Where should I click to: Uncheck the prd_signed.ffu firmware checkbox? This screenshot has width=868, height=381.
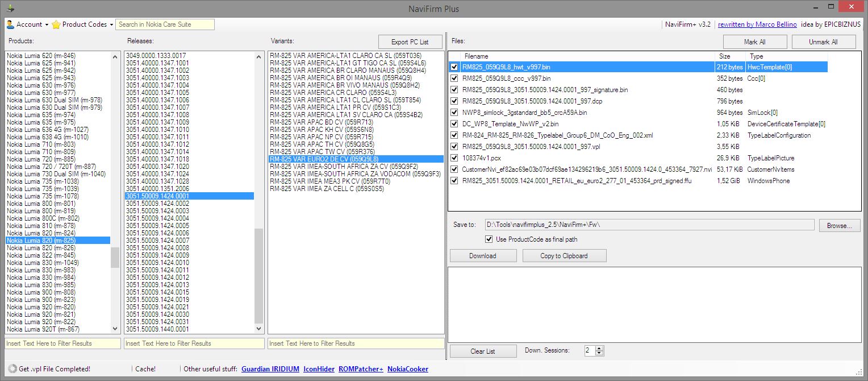454,181
